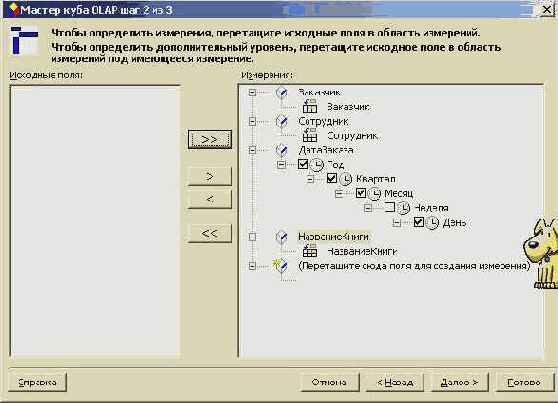The image size is (558, 403).
Task: Click the clock icon next to Неделя
Action: tap(403, 208)
